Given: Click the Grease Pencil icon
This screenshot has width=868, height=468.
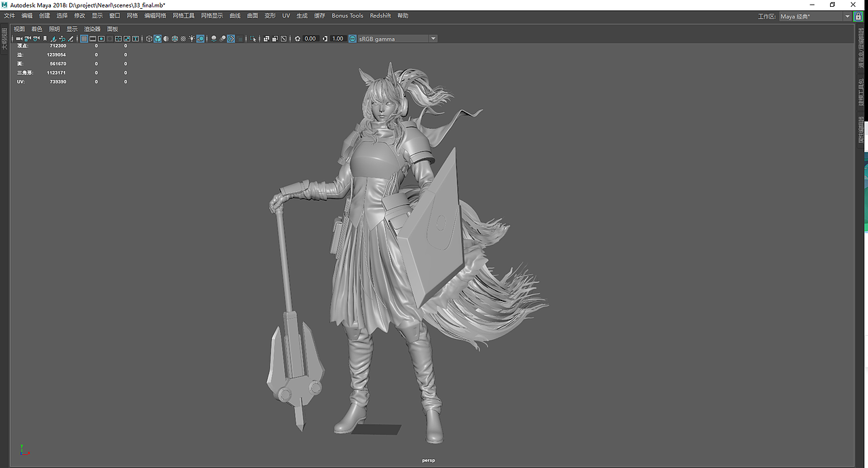Looking at the screenshot, I should click(x=71, y=39).
